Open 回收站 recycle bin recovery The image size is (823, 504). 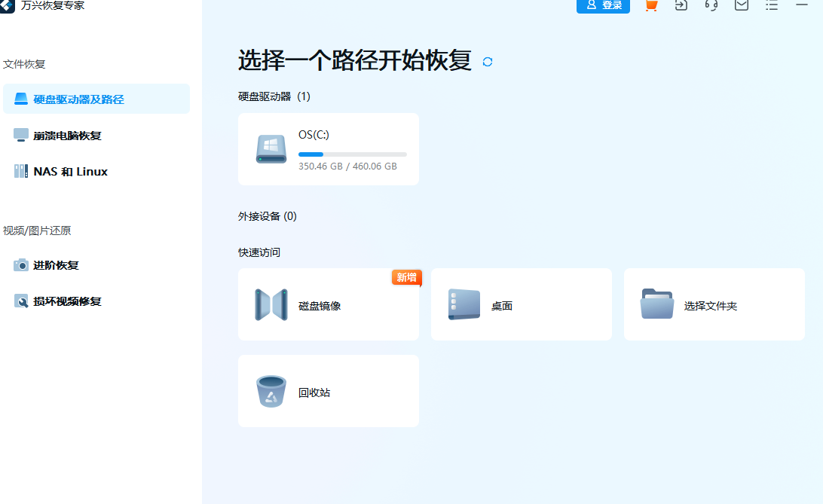(328, 391)
